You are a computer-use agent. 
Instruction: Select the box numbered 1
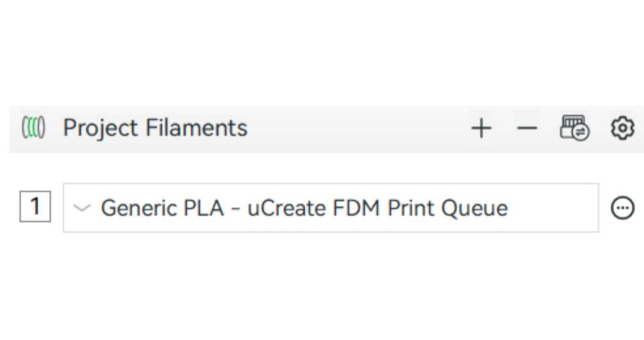[35, 207]
